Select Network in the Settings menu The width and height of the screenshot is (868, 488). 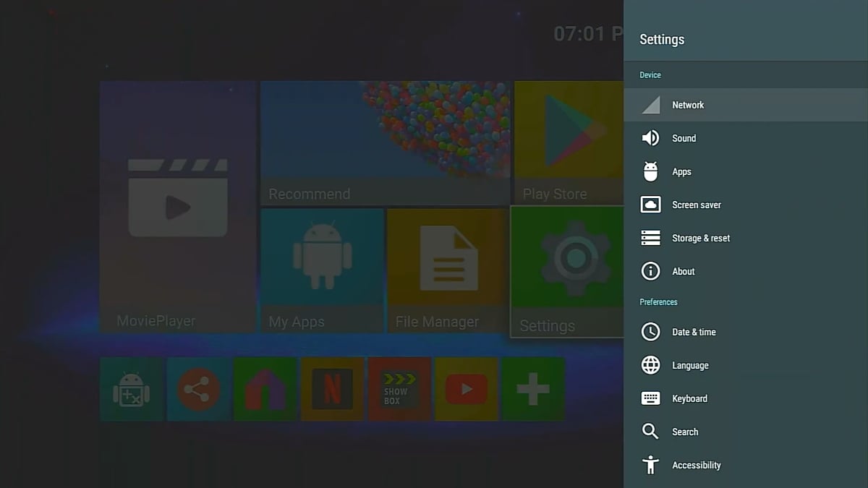pyautogui.click(x=746, y=105)
